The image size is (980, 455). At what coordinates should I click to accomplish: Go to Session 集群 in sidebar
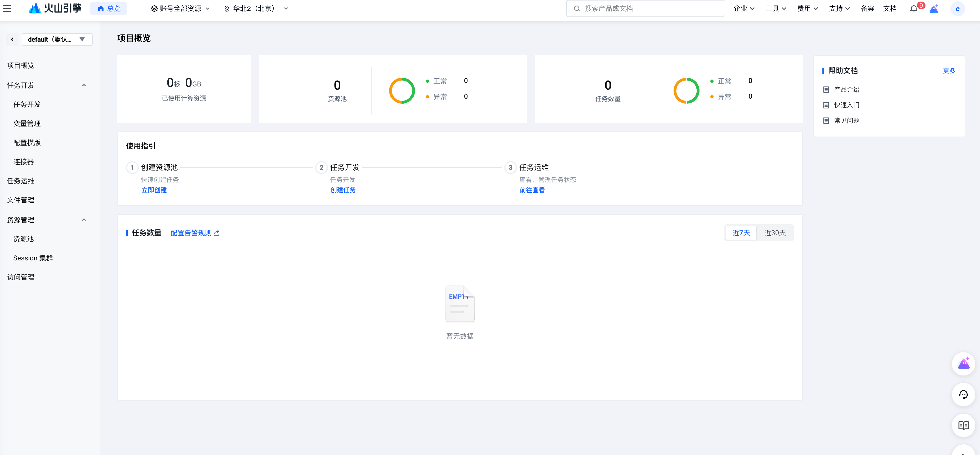pos(33,258)
